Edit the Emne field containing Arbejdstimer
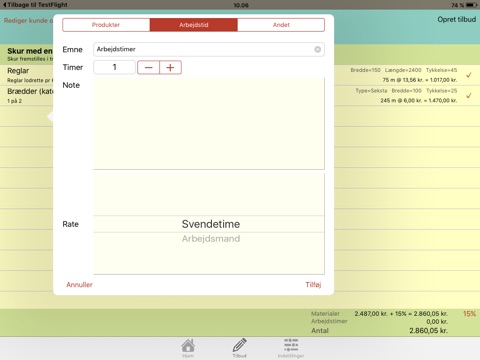The width and height of the screenshot is (480, 360). [209, 49]
